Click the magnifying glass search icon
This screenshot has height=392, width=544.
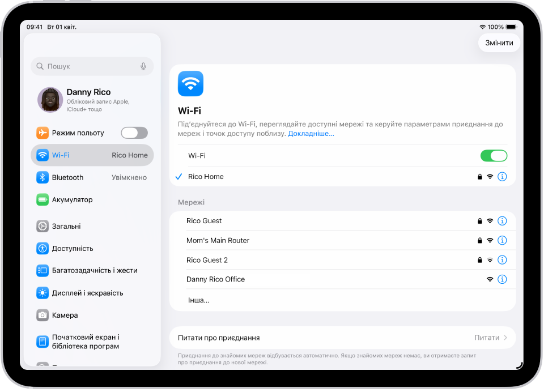[40, 66]
